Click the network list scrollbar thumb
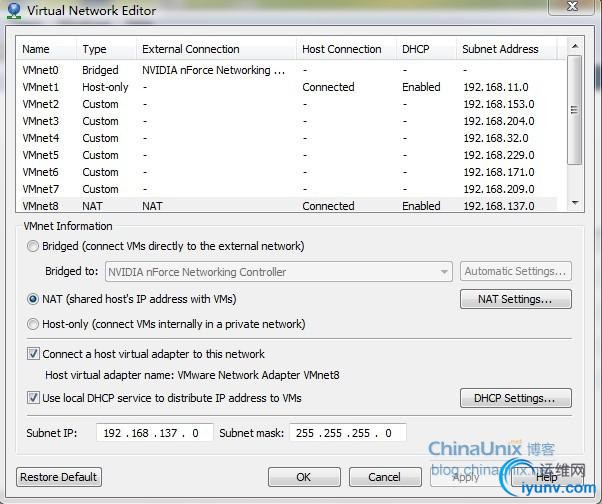Viewport: 602px width, 504px height. pyautogui.click(x=574, y=110)
